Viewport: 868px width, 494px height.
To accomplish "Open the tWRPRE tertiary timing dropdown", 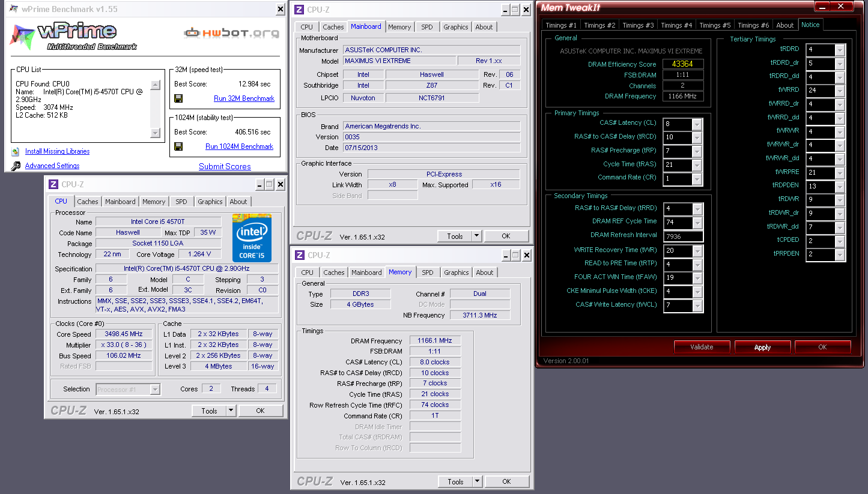I will pos(840,173).
